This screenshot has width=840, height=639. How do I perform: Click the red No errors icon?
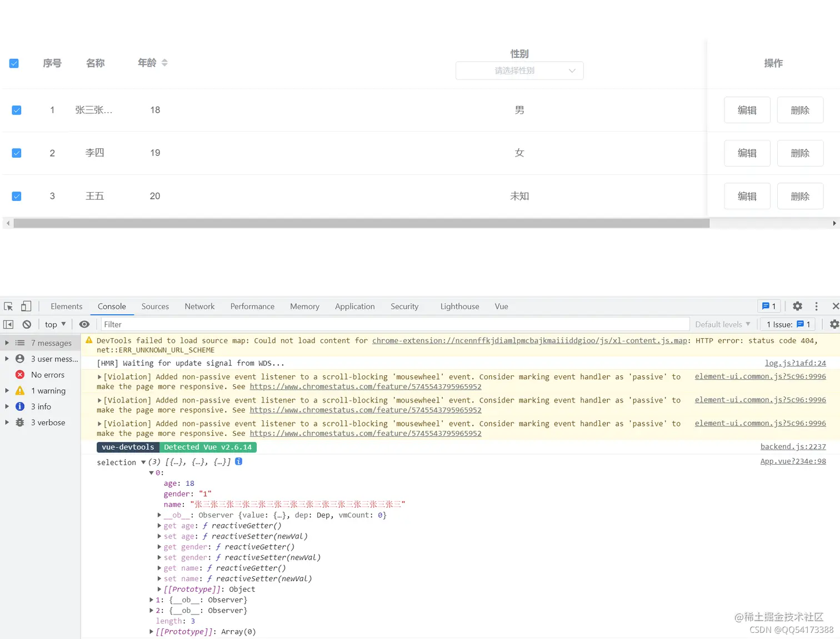[x=20, y=375]
